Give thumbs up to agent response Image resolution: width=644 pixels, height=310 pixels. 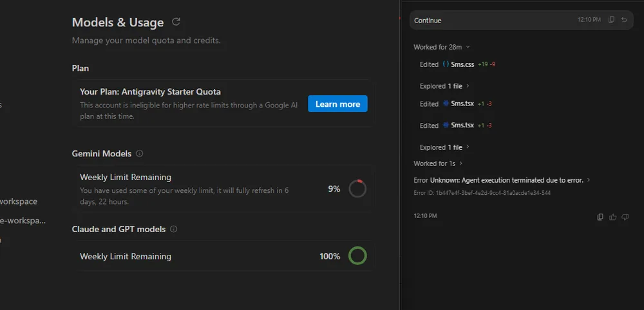tap(613, 217)
